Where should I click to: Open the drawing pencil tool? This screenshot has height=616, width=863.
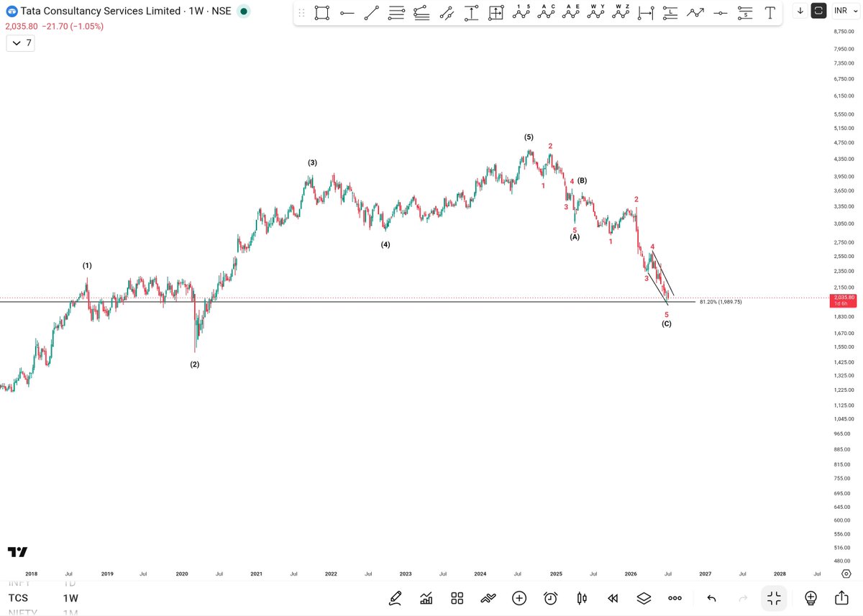click(x=396, y=598)
